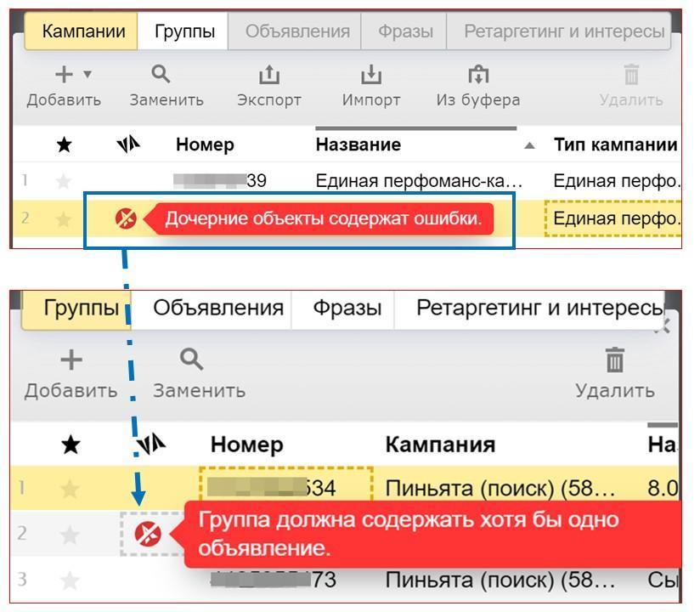This screenshot has width=700, height=612.
Task: Click the greyed-out Delete trash icon in top panel
Action: point(631,76)
